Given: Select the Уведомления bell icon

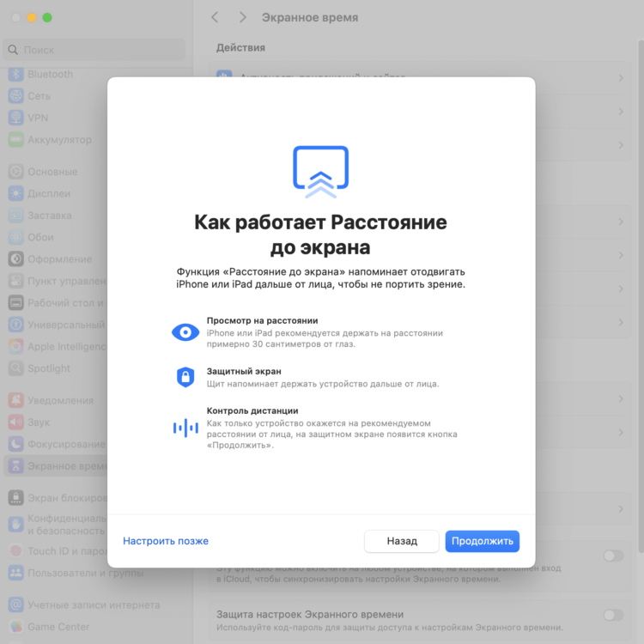Looking at the screenshot, I should [x=16, y=400].
